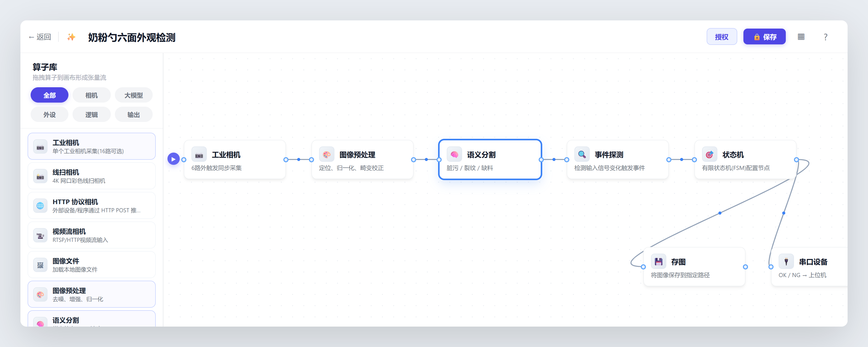This screenshot has width=868, height=347.
Task: Select the 逻辑 filter tab
Action: [92, 115]
